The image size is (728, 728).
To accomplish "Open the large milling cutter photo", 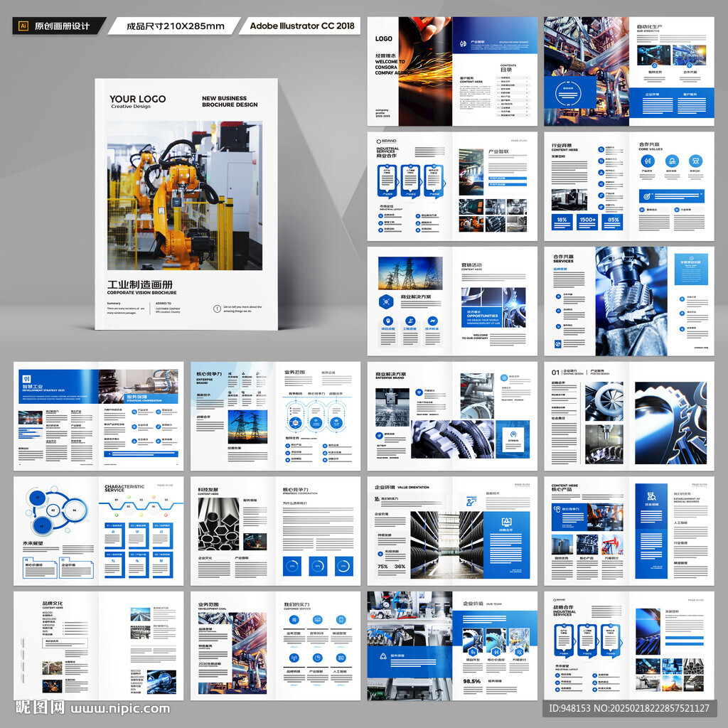I will coord(631,301).
